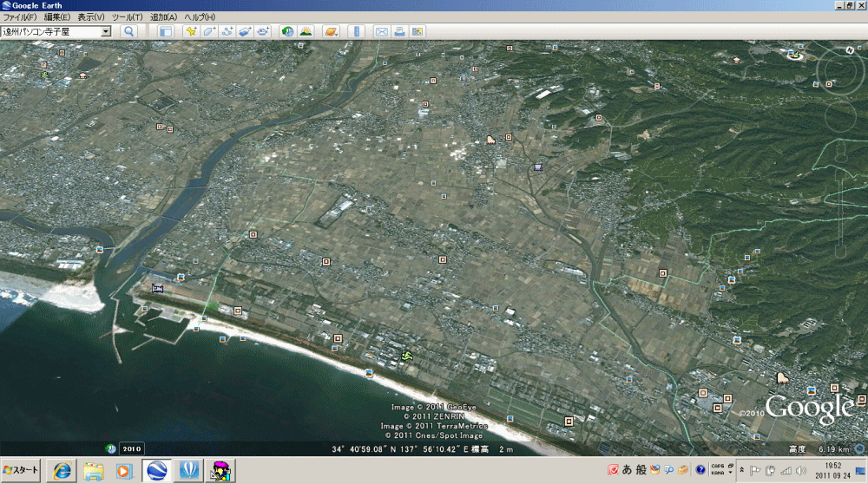Image resolution: width=868 pixels, height=484 pixels.
Task: Open the 表示(V) menu
Action: coord(91,17)
